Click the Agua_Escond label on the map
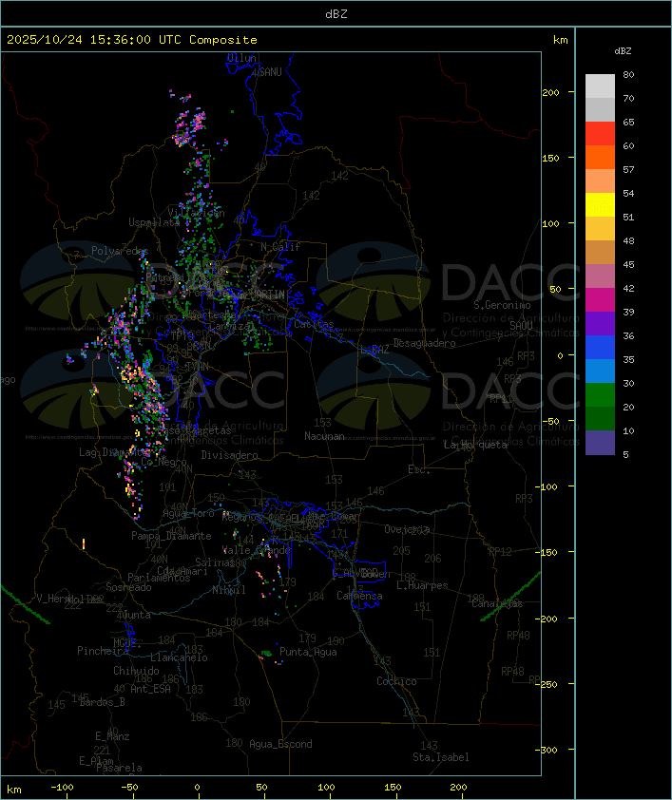The height and width of the screenshot is (800, 672). point(280,744)
